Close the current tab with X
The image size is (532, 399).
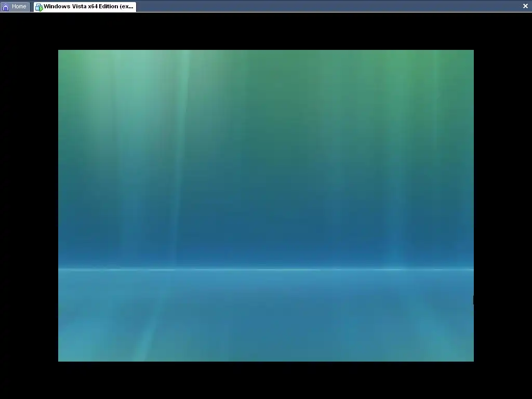click(x=525, y=6)
